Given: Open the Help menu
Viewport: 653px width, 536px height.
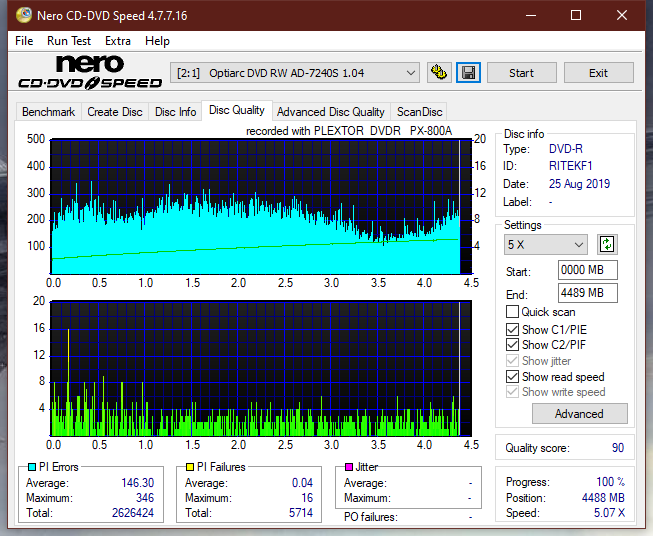Looking at the screenshot, I should click(157, 41).
